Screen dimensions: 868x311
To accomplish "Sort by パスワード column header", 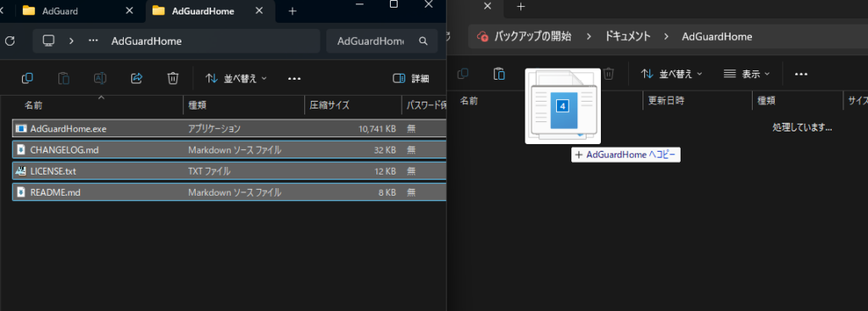I will (x=426, y=105).
